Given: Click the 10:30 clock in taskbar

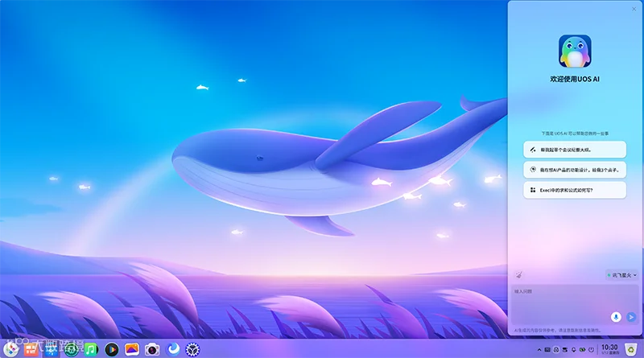Looking at the screenshot, I should 609,349.
